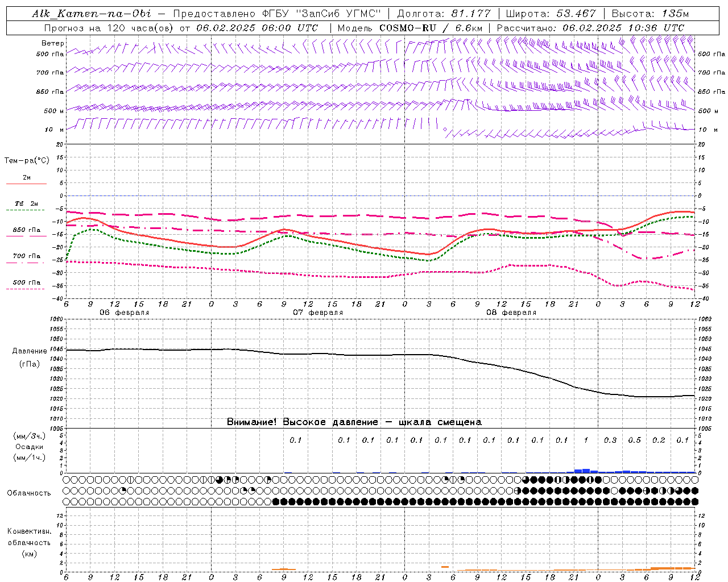Click the longitude value 81.177
Image resolution: width=728 pixels, height=582 pixels.
point(472,14)
